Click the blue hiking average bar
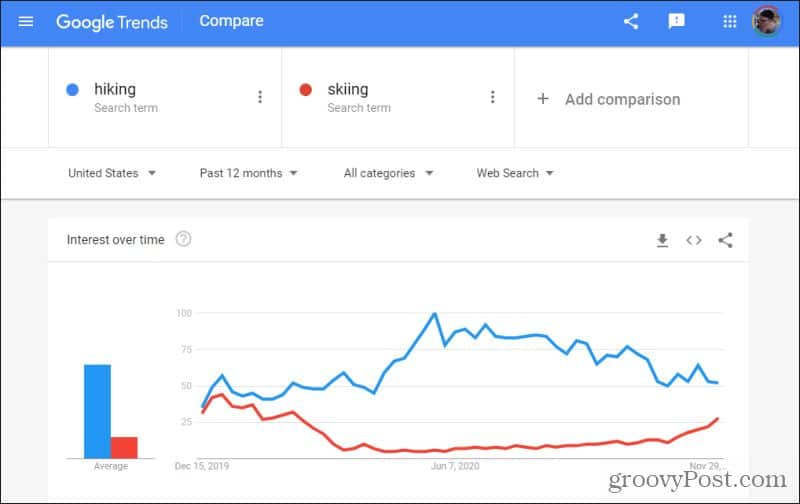Viewport: 800px width, 504px height. pyautogui.click(x=97, y=410)
